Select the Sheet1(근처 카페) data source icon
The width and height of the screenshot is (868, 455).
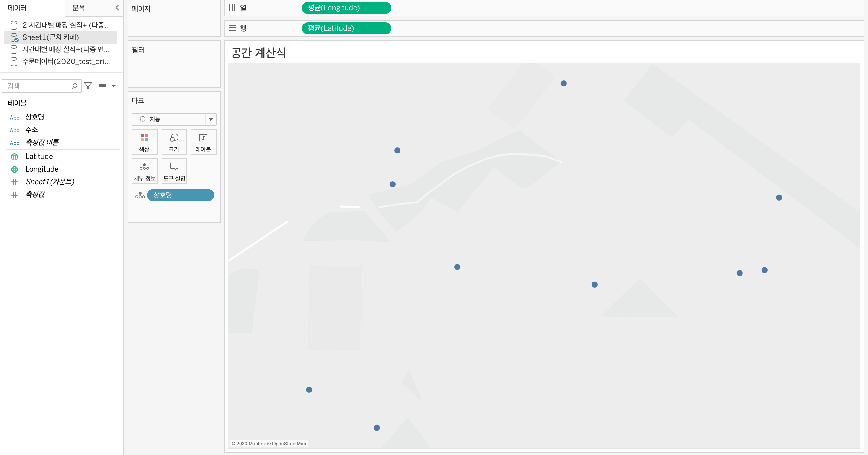click(14, 37)
